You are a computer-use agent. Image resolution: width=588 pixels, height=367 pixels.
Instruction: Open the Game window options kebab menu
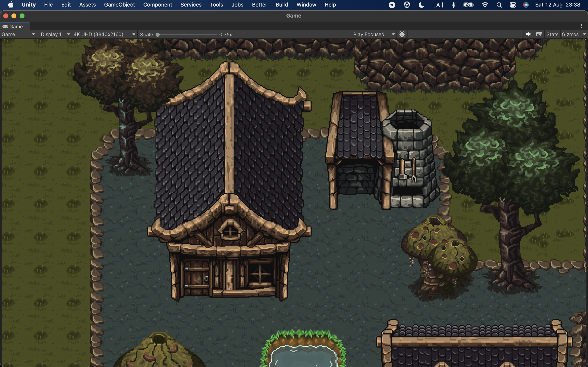tap(581, 26)
